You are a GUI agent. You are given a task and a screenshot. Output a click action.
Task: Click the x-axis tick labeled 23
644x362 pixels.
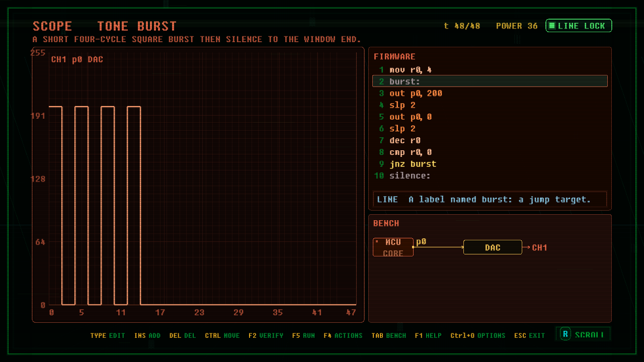(199, 312)
